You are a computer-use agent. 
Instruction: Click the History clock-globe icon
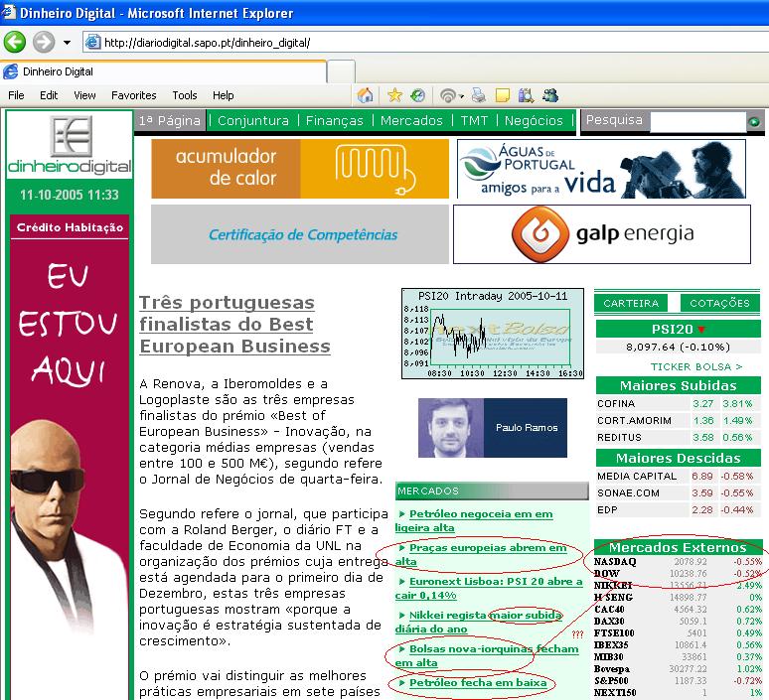point(418,95)
